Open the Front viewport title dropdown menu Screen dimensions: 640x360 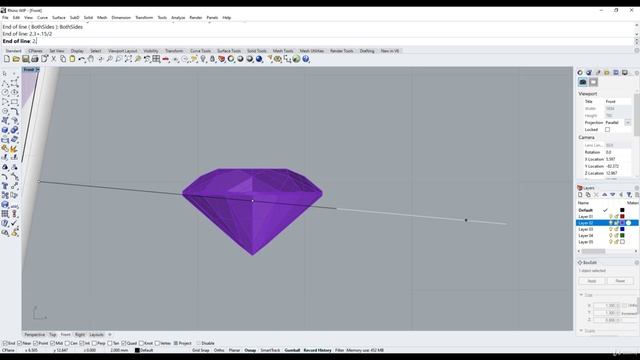(37, 70)
